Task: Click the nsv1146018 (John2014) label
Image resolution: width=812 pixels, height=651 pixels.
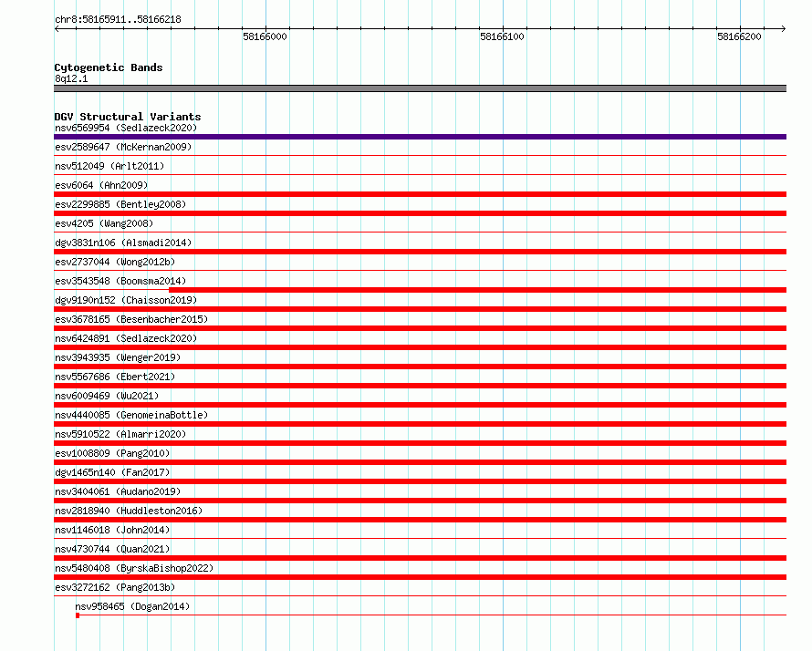Action: click(x=112, y=530)
